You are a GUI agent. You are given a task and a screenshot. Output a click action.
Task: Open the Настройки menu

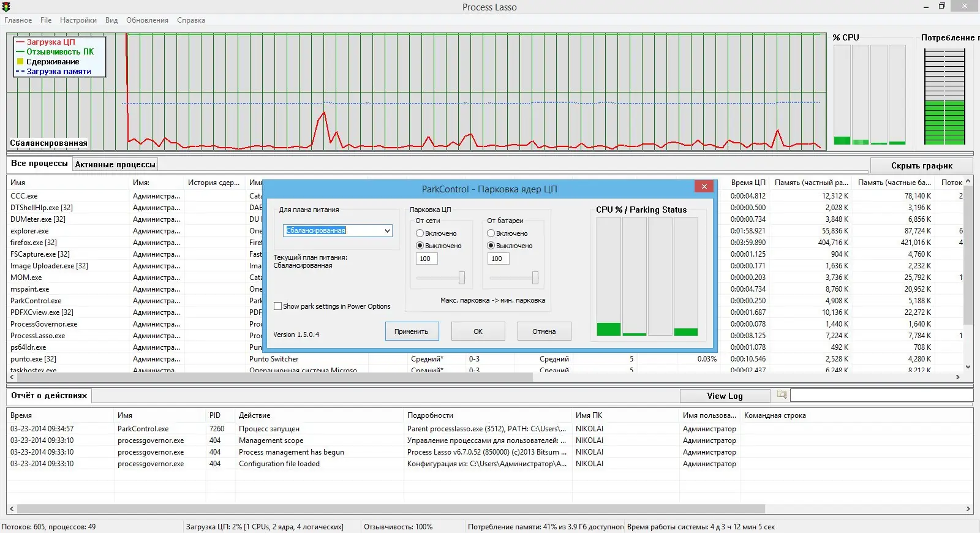click(78, 20)
